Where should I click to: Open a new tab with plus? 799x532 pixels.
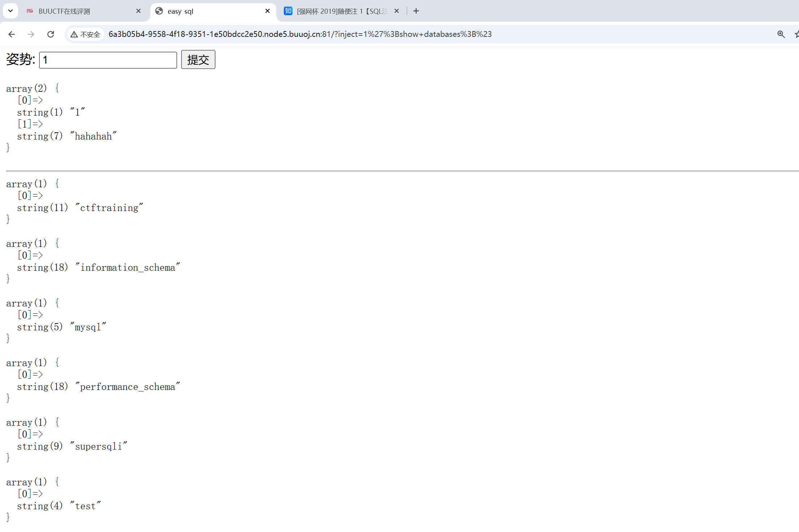416,11
